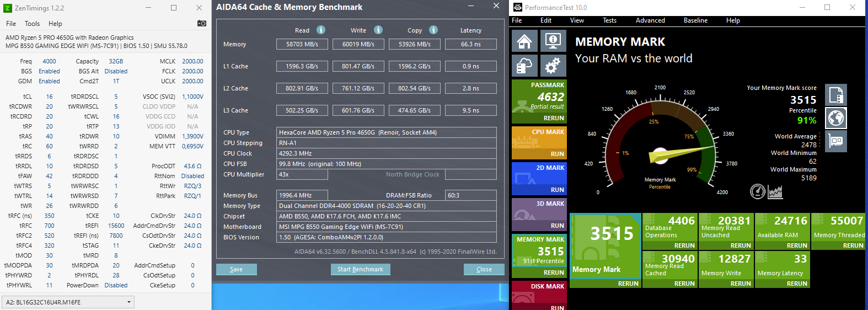868x310 pixels.
Task: Open the View menu in PerformanceTest
Action: pos(577,20)
